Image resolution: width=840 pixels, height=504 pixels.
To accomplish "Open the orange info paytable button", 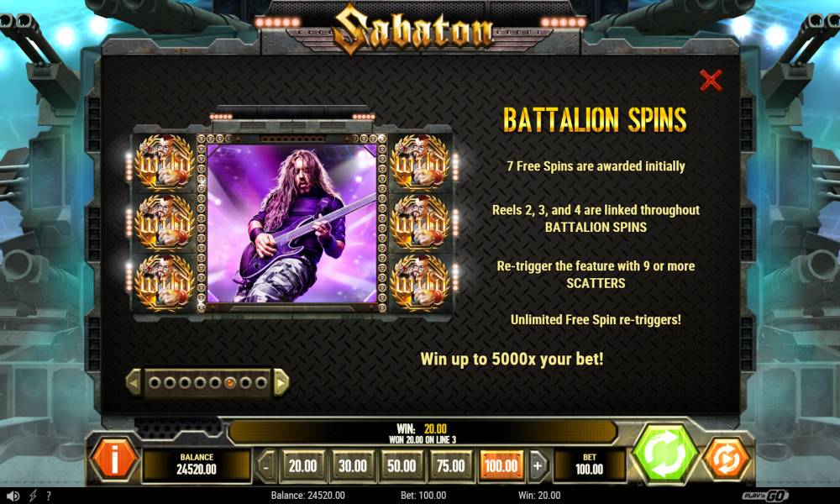I will [x=114, y=459].
